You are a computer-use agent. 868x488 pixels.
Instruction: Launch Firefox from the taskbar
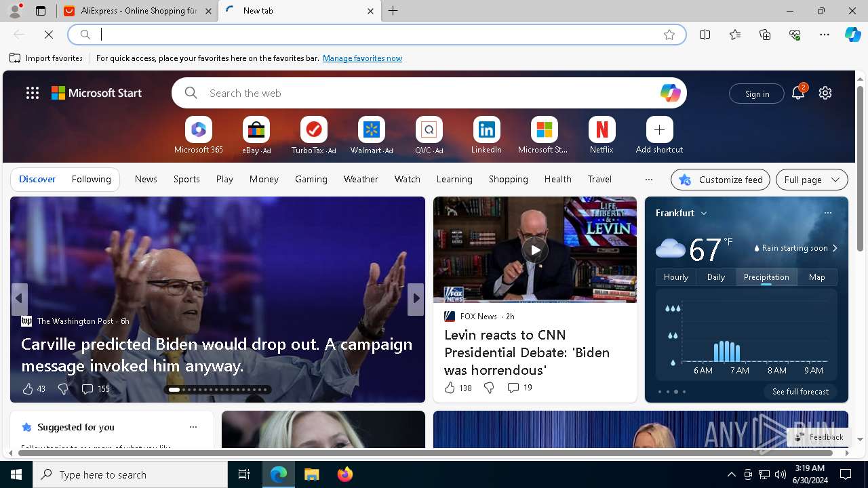pyautogui.click(x=344, y=474)
